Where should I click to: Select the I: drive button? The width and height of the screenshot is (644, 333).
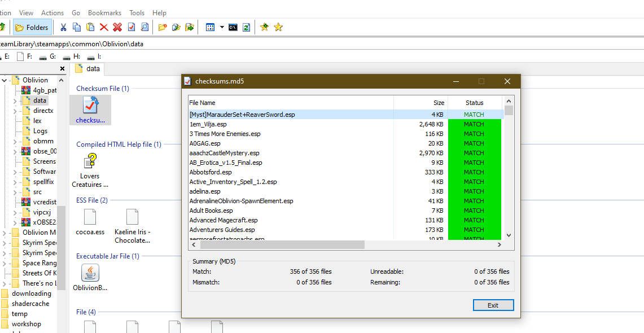(x=94, y=56)
